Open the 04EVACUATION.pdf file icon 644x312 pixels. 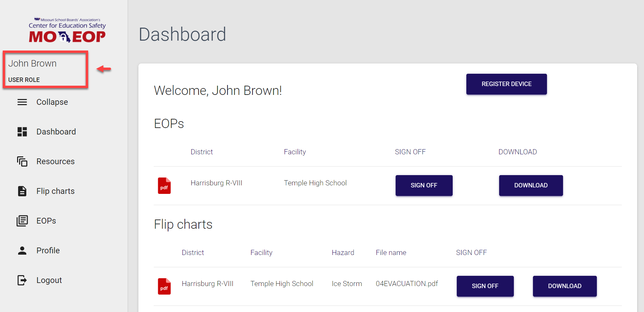pos(164,286)
